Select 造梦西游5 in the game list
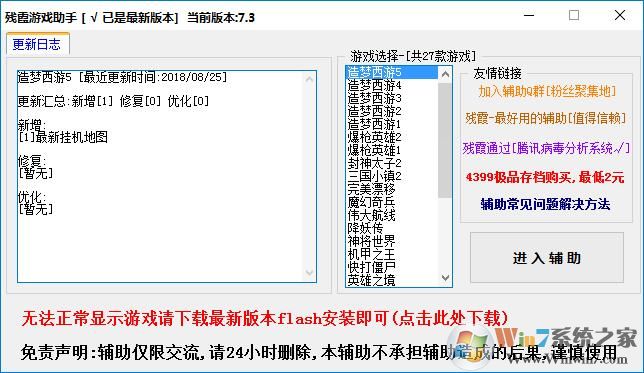The width and height of the screenshot is (644, 373). coord(392,72)
